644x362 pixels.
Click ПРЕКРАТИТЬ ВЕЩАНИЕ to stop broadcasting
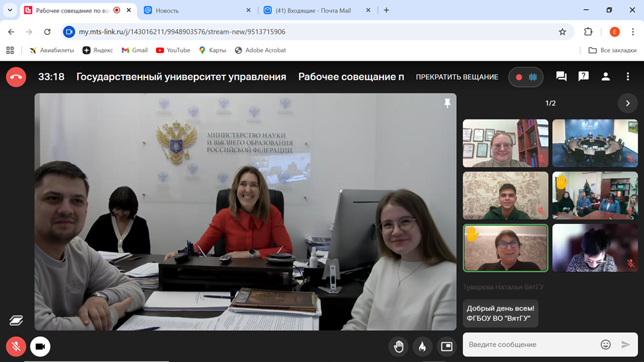tap(457, 77)
